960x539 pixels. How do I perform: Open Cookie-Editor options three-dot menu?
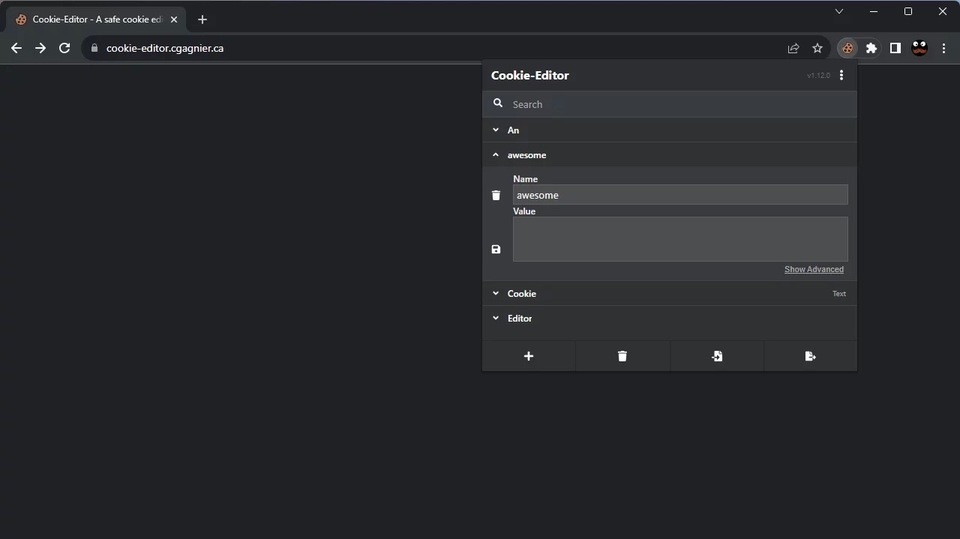pyautogui.click(x=841, y=75)
